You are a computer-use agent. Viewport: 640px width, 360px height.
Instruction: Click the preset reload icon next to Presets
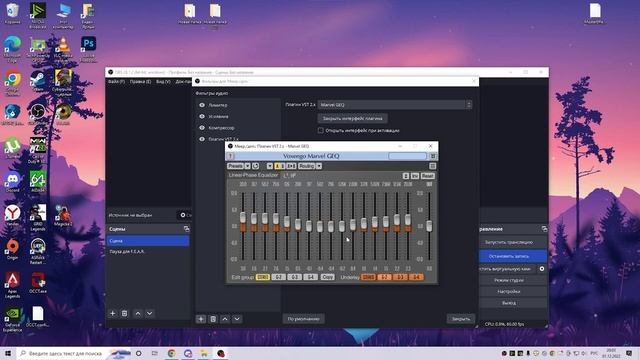click(256, 166)
